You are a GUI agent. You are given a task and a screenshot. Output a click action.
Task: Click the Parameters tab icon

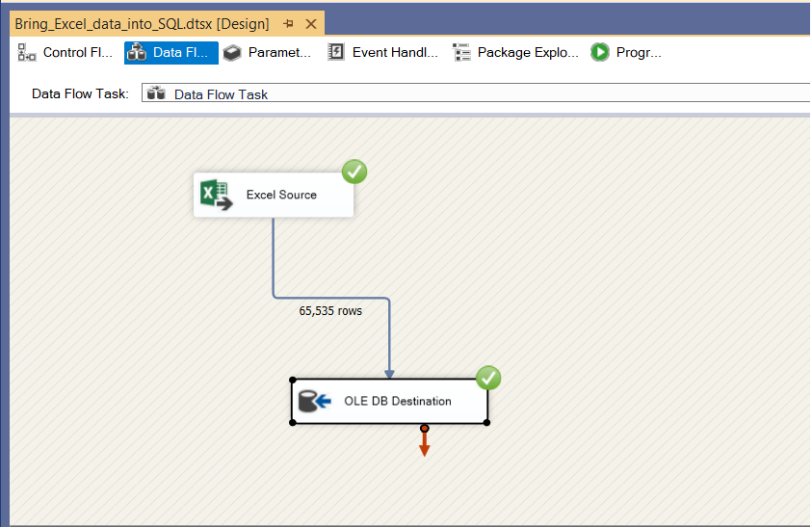tap(232, 53)
